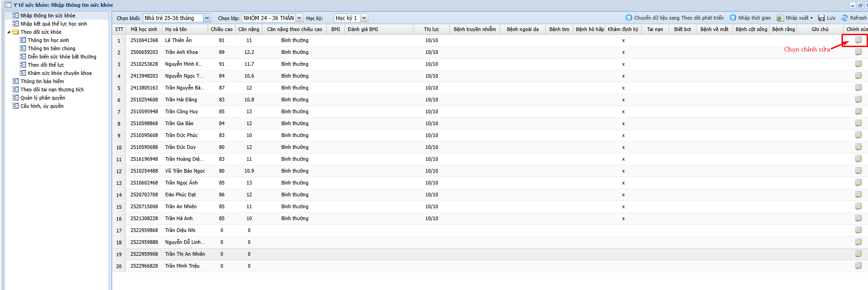Click edit icon for Trần Anh Khoa row

click(858, 52)
